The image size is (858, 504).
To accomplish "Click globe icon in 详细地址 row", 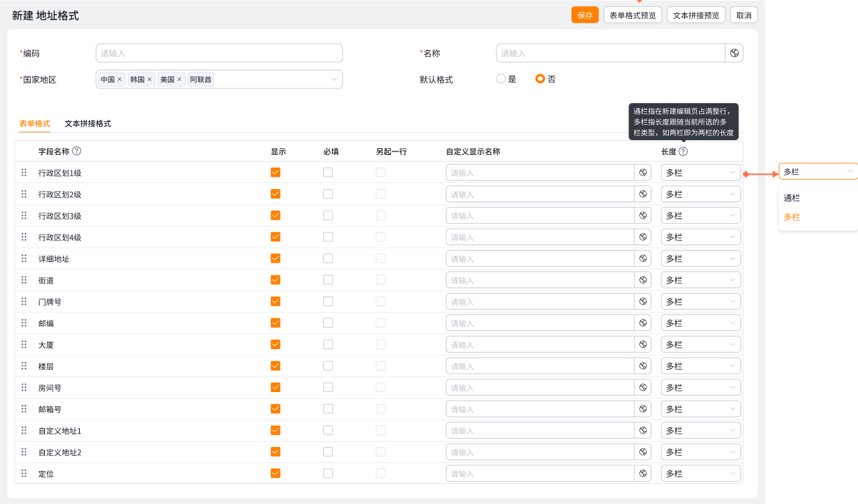I will [643, 259].
